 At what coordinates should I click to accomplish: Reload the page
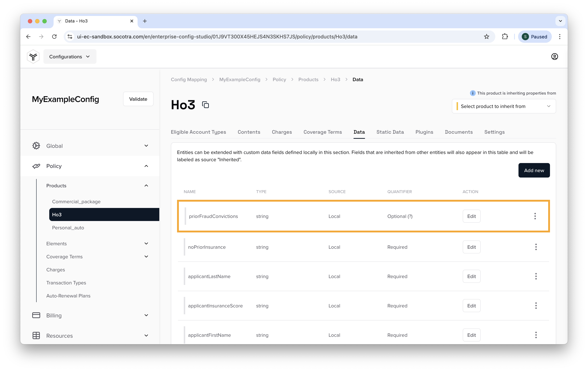pos(54,36)
